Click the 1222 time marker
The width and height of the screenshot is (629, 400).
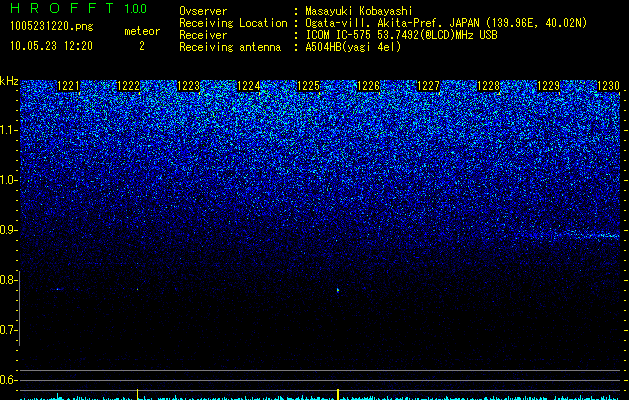(128, 86)
